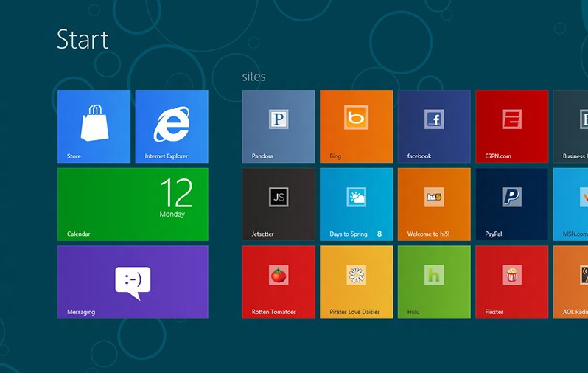Click the Start heading text
This screenshot has height=373, width=588.
coord(83,39)
